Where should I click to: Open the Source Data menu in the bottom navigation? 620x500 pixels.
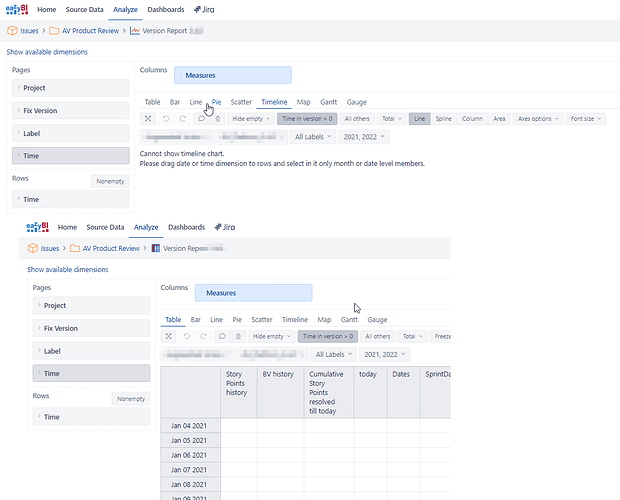105,227
